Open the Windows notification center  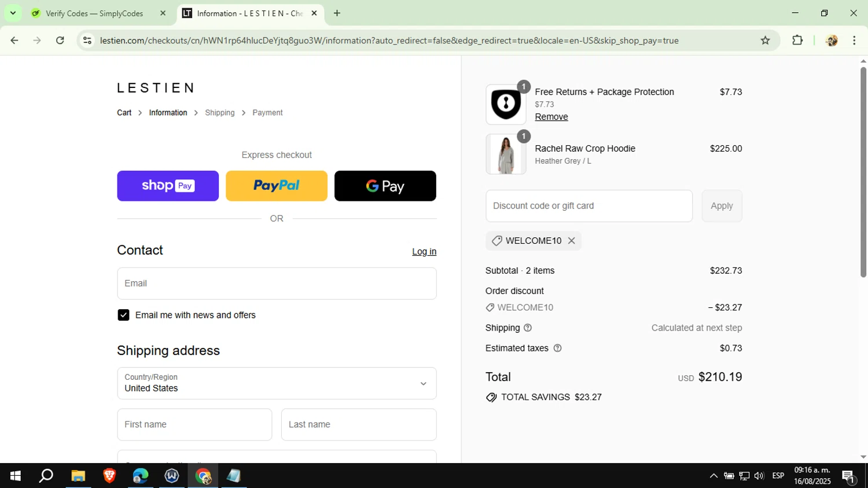click(x=849, y=476)
